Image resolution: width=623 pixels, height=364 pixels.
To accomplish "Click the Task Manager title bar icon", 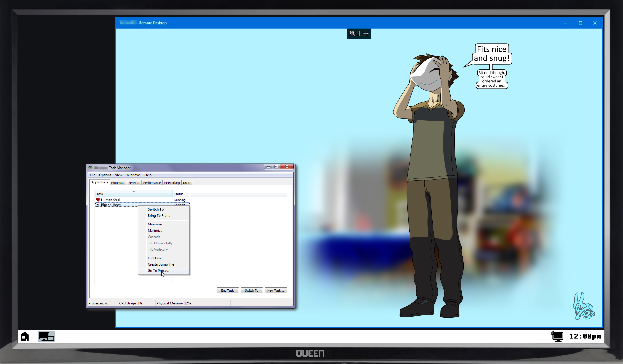I will [x=90, y=168].
